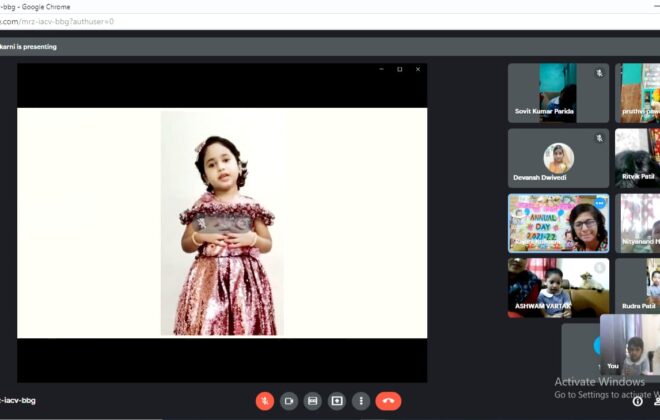
Task: Click the Chrome address bar URL
Action: [57, 21]
